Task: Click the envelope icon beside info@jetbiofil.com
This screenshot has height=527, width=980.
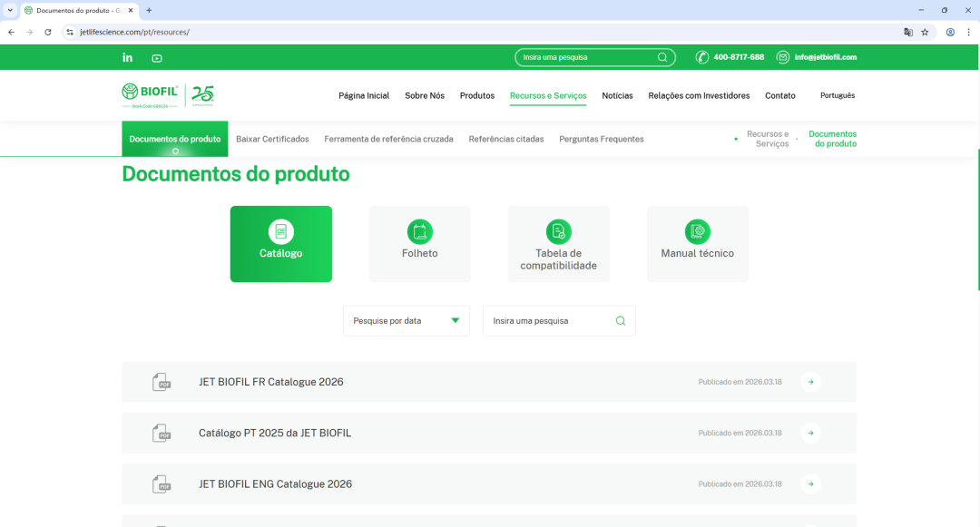Action: [782, 57]
